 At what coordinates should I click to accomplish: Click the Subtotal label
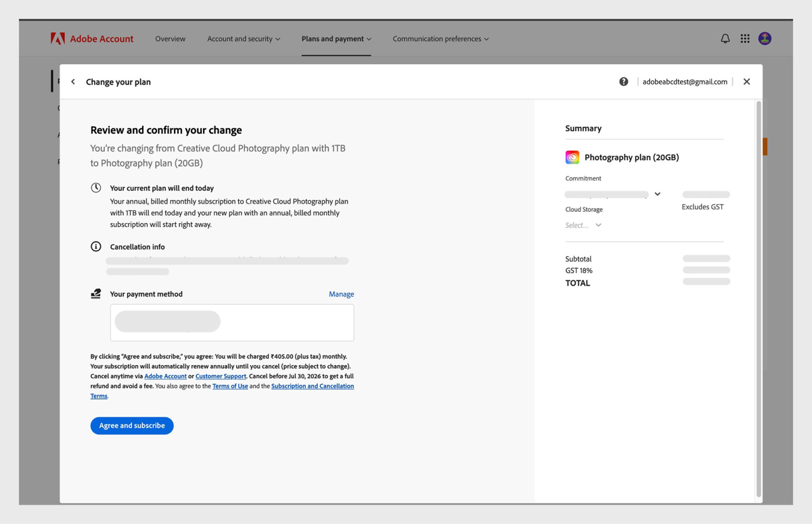coord(578,259)
